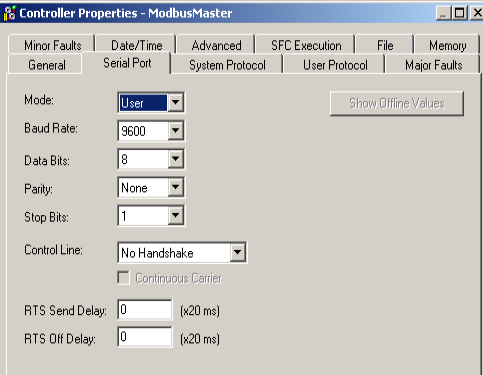Viewport: 483px width, 375px height.
Task: Switch to the Minor Faults tab
Action: (52, 45)
